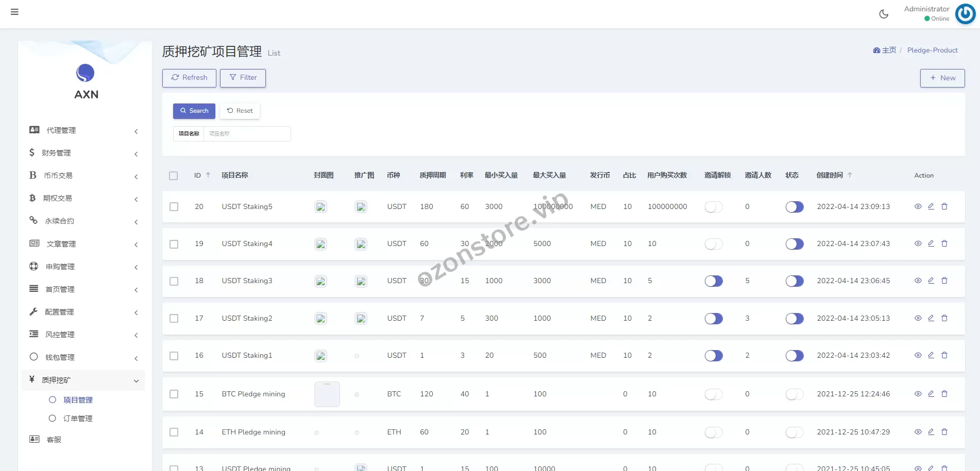Click the hamburger menu icon
Viewport: 980px width, 471px height.
(x=14, y=12)
